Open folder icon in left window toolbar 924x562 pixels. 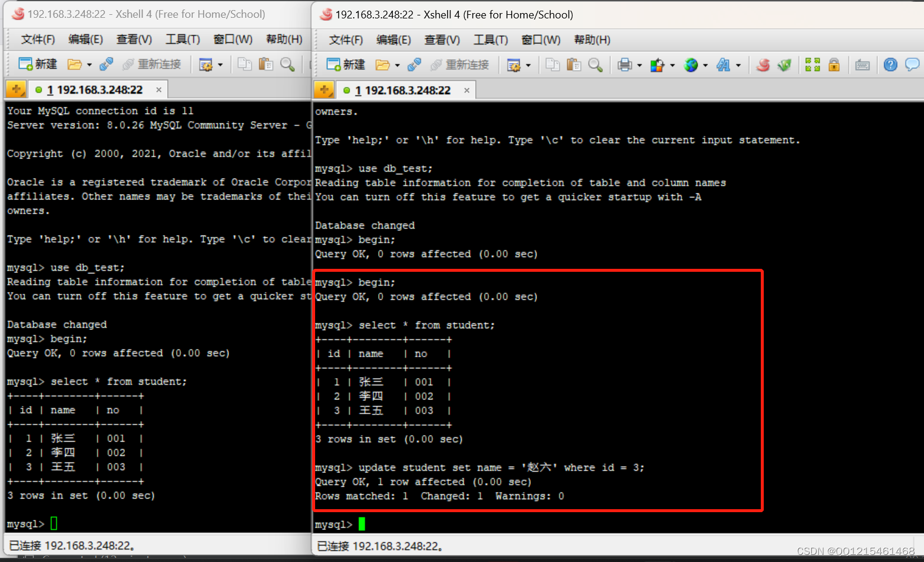tap(75, 64)
